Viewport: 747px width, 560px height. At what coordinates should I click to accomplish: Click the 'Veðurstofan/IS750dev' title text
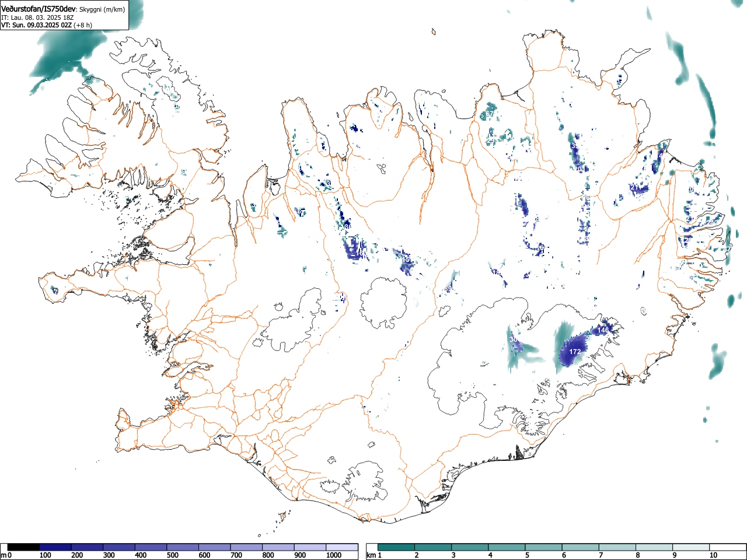[x=39, y=9]
